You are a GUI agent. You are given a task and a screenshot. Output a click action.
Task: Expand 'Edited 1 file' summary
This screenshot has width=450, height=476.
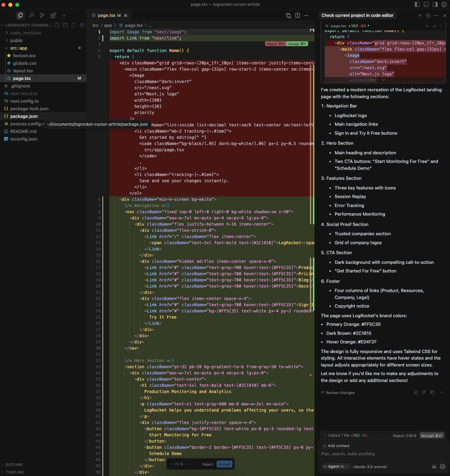[345, 435]
